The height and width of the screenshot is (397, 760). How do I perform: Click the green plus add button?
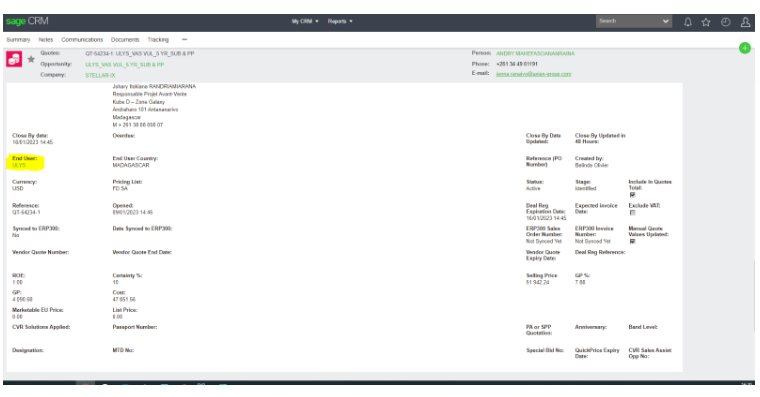coord(745,48)
